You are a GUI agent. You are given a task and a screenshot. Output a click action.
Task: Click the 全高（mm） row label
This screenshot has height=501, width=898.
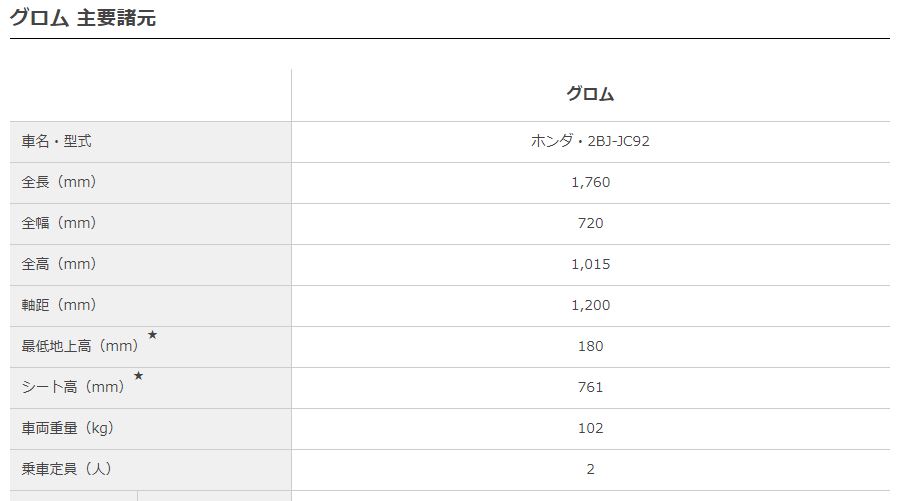(59, 264)
